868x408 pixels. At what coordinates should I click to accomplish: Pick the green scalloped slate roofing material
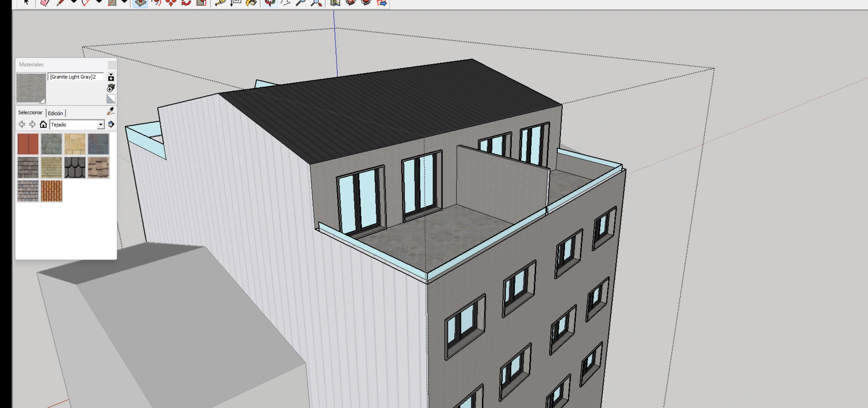[52, 144]
